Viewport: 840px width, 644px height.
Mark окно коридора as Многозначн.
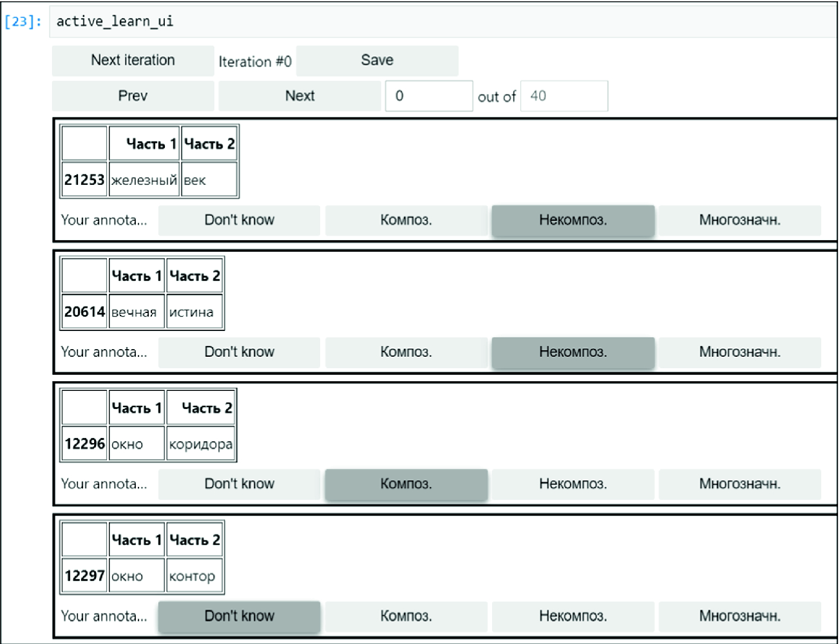click(x=740, y=484)
